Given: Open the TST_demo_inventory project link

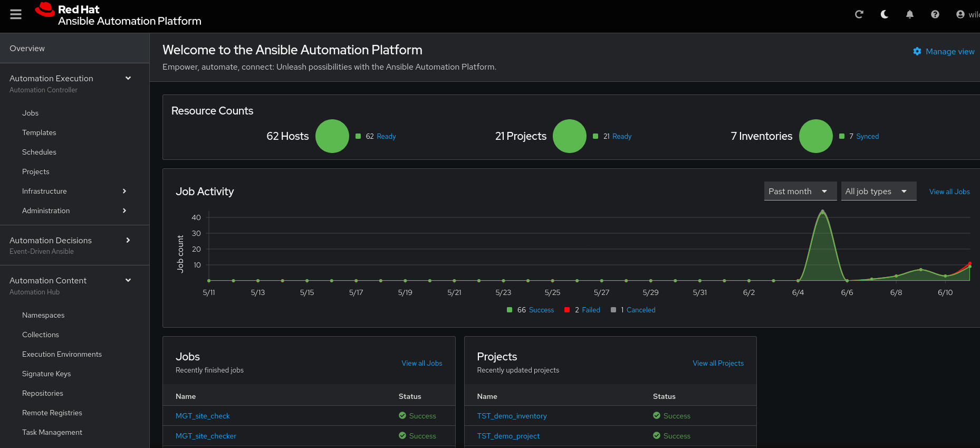Looking at the screenshot, I should point(512,416).
